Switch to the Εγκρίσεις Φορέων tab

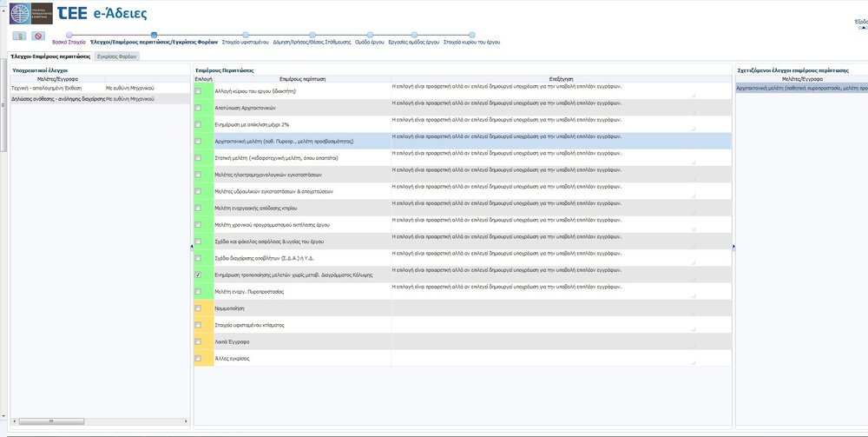pyautogui.click(x=117, y=56)
